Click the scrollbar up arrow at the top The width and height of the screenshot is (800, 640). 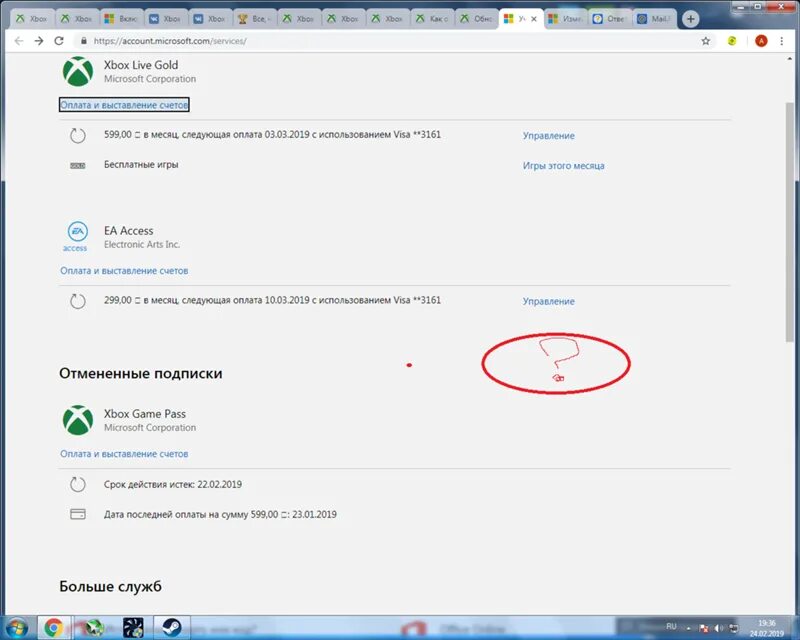pos(790,60)
